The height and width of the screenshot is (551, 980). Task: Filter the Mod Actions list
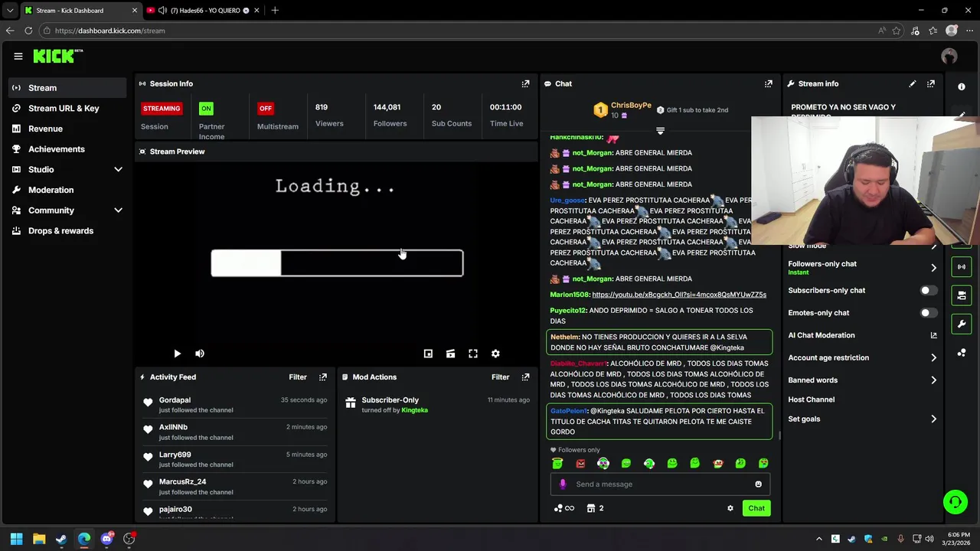click(x=500, y=377)
